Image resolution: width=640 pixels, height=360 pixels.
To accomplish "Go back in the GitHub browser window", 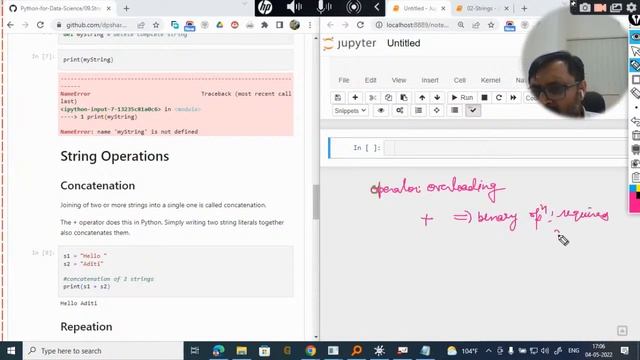I will pyautogui.click(x=11, y=25).
